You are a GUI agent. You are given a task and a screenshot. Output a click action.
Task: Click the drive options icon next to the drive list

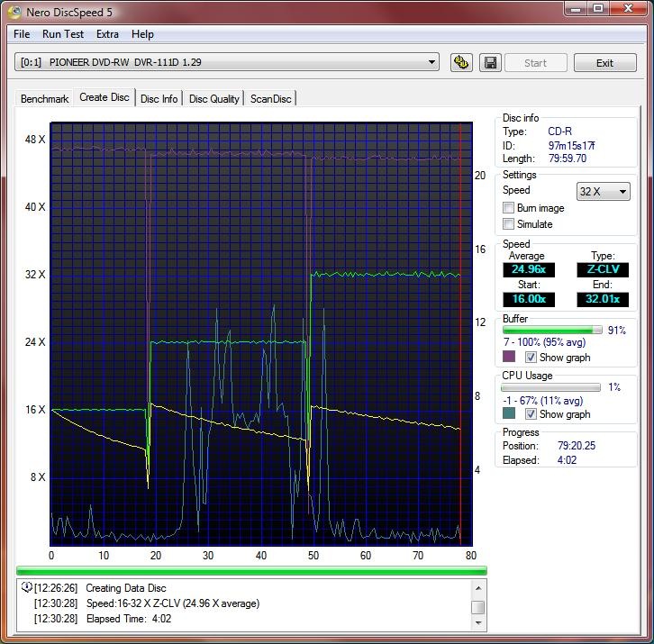462,63
